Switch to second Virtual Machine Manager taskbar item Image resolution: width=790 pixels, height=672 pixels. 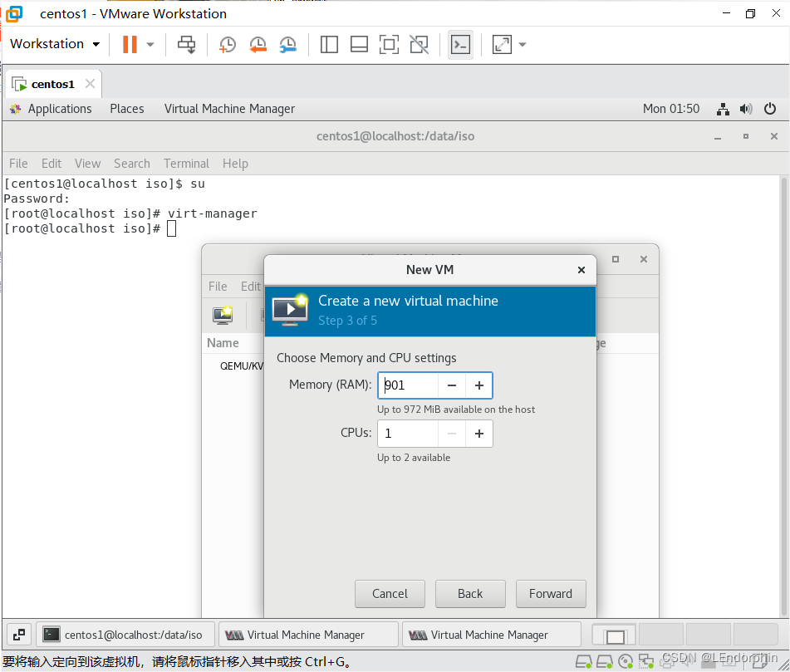492,635
